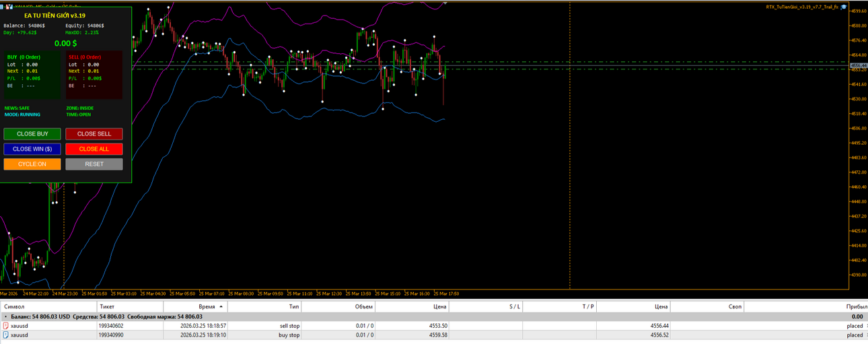Click the 'sell stop' type cell

[289, 326]
